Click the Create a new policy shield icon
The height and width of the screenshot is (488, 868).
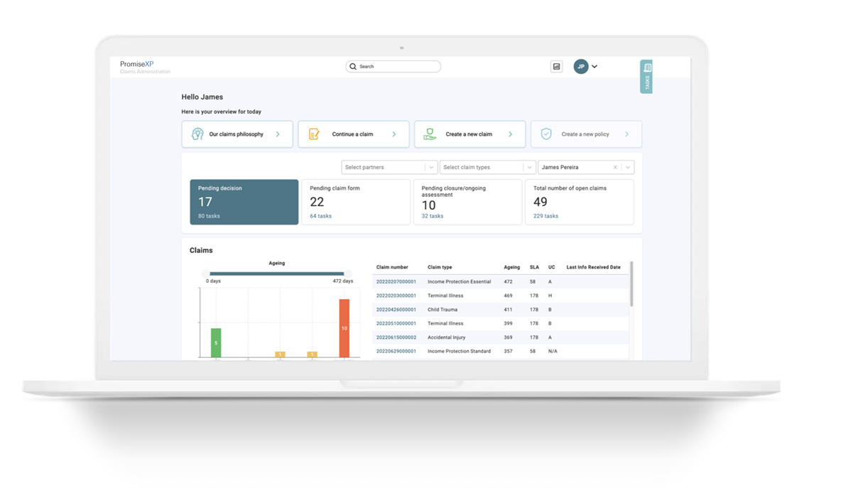[546, 134]
